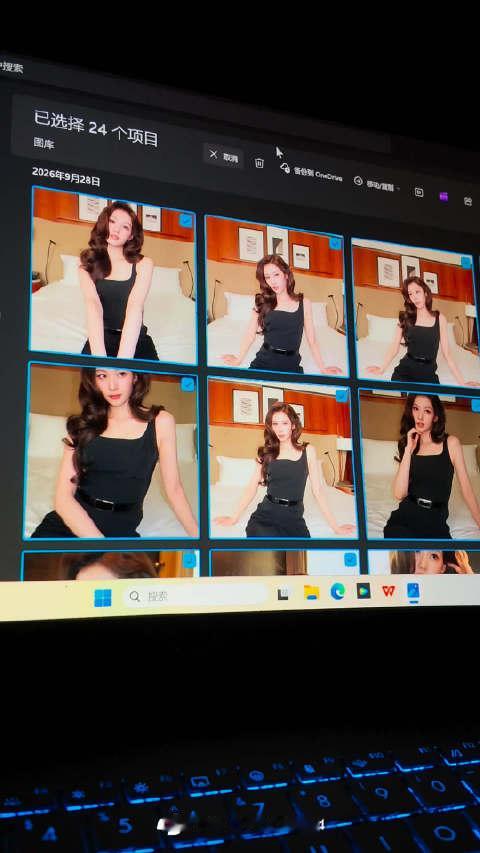
Task: Uncheck the hand-on-chin photo in the second row
Action: pos(475,405)
